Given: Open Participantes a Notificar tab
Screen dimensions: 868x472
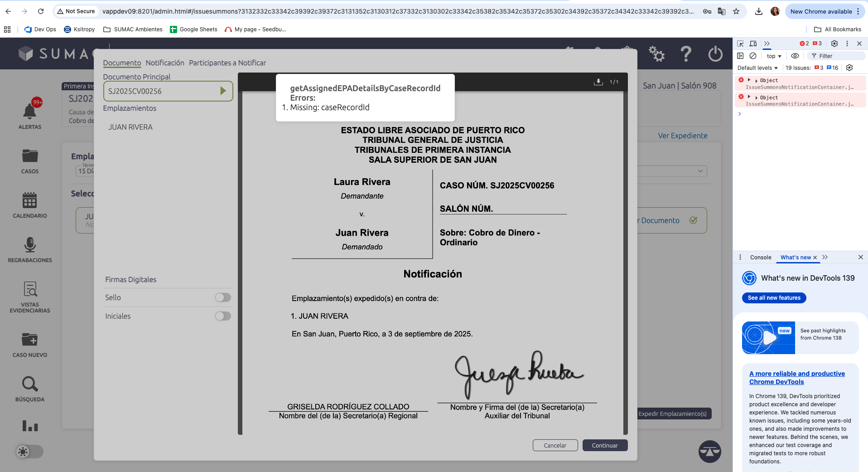Looking at the screenshot, I should point(227,63).
